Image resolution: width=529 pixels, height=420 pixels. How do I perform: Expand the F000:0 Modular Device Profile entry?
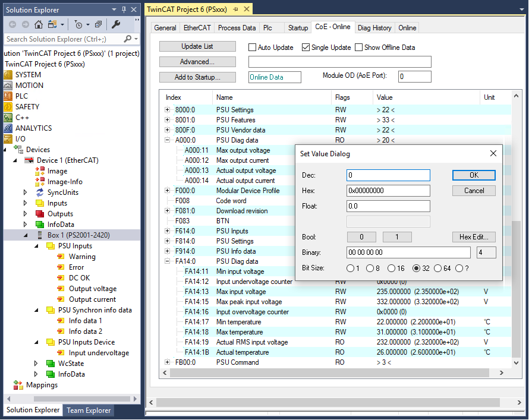tap(168, 191)
